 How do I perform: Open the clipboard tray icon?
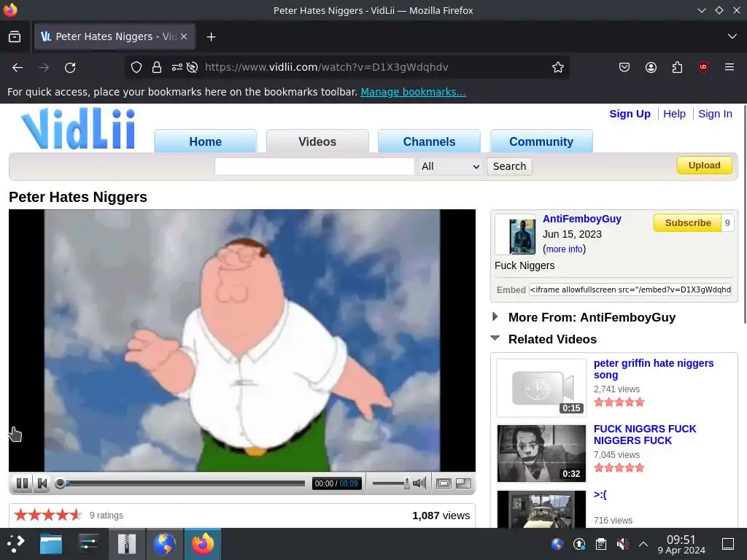[601, 544]
